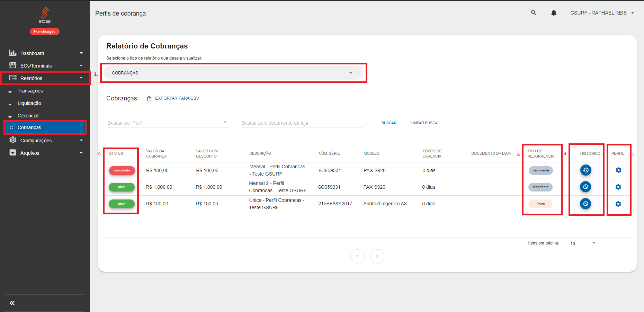
Task: Open profile settings gear for Mensal 2 row
Action: pos(618,187)
